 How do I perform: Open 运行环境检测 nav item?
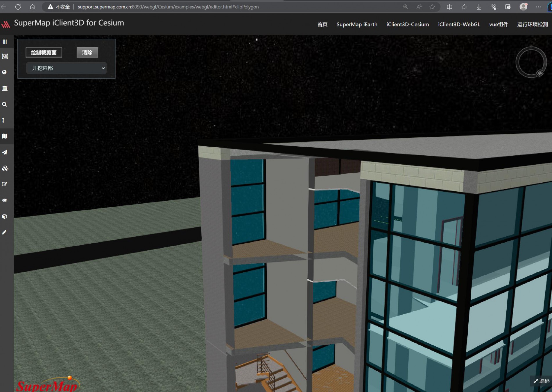coord(532,24)
